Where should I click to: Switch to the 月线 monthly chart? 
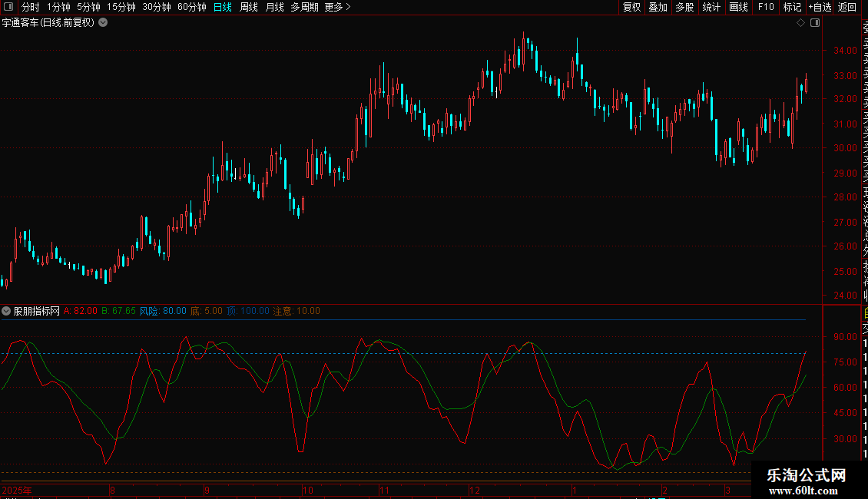pyautogui.click(x=274, y=7)
